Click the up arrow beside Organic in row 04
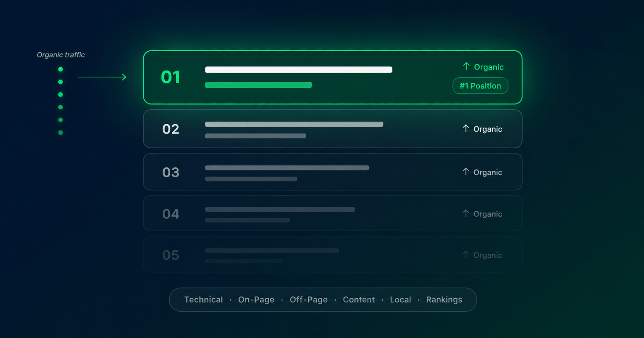 point(466,213)
